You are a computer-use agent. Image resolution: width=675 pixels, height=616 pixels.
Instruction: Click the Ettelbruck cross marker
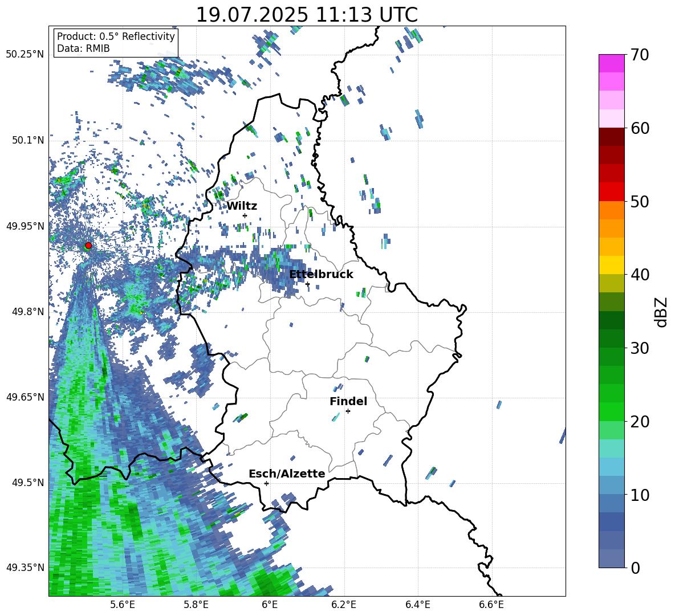click(307, 284)
